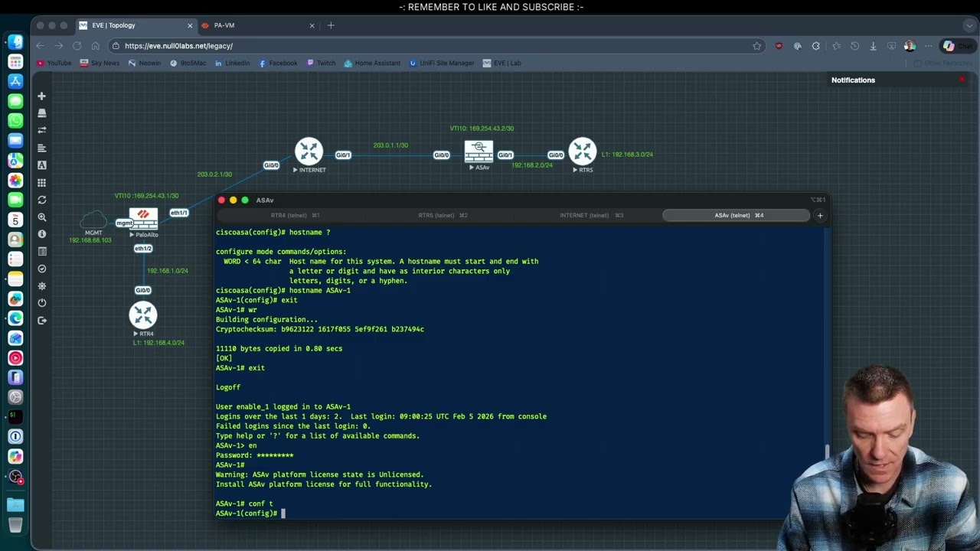Open the Networks sidebar icon
Image resolution: width=980 pixels, height=551 pixels.
(42, 130)
